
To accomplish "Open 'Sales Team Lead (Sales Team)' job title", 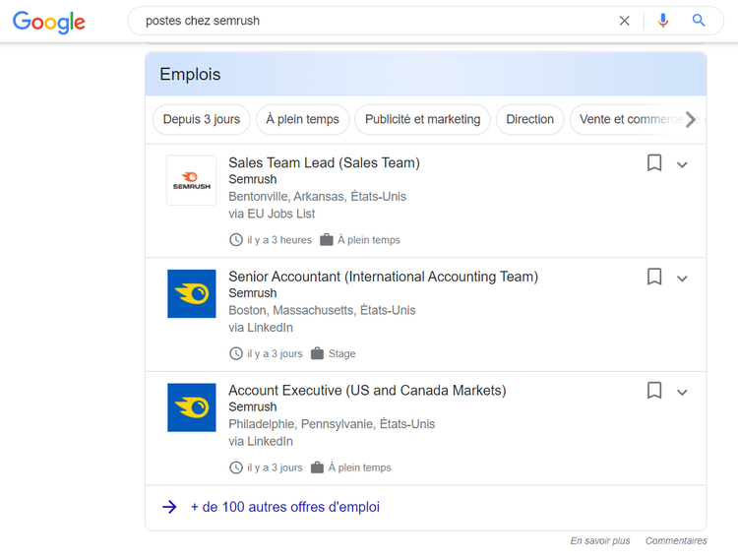I will click(x=325, y=162).
